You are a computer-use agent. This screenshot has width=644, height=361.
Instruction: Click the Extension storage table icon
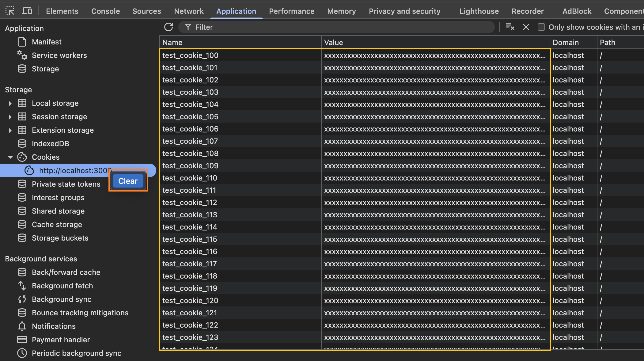pos(22,130)
